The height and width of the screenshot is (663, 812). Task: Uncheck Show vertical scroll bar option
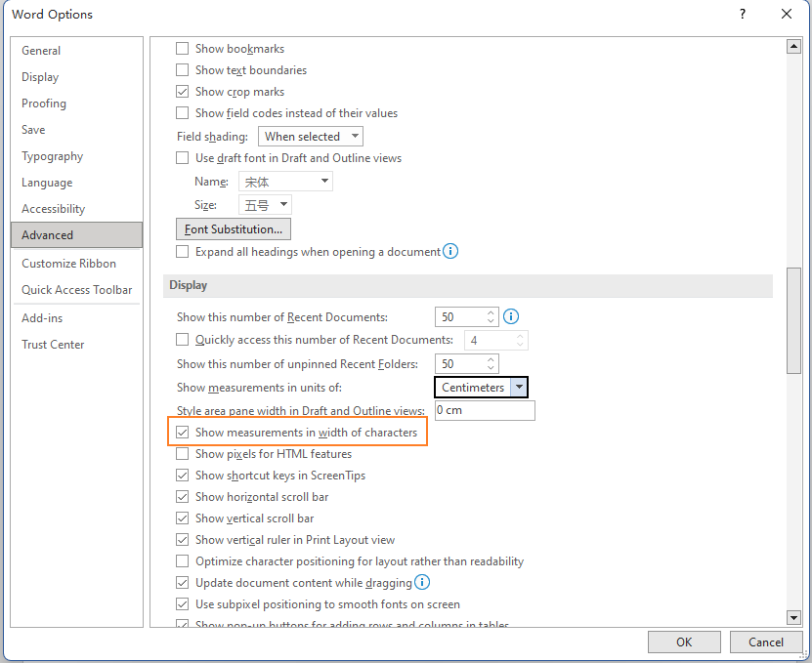pos(183,518)
